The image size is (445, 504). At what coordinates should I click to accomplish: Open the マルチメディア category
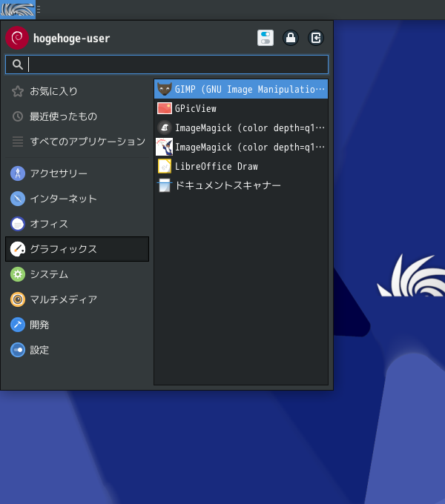77,299
